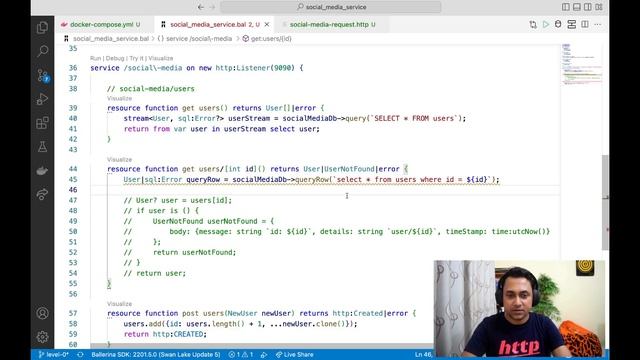640x360 pixels.
Task: Open the Search view in activity bar
Action: coord(42,51)
